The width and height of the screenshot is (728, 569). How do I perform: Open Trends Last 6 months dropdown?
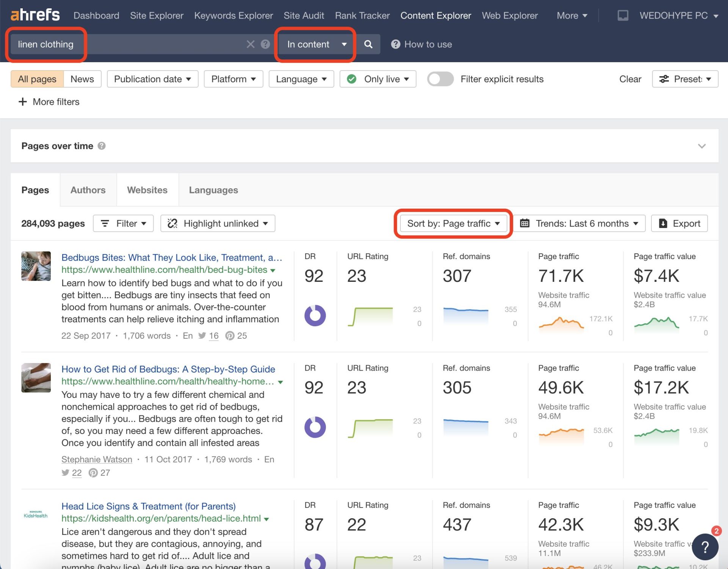[579, 223]
